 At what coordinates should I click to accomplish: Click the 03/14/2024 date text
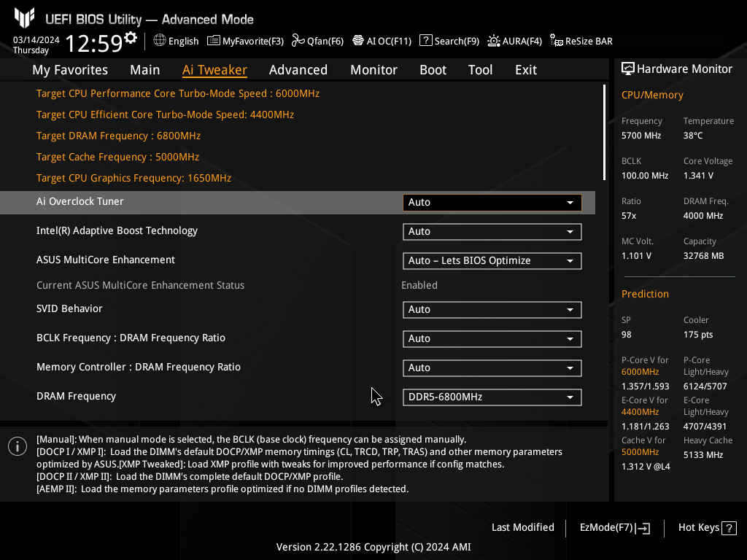pos(36,40)
